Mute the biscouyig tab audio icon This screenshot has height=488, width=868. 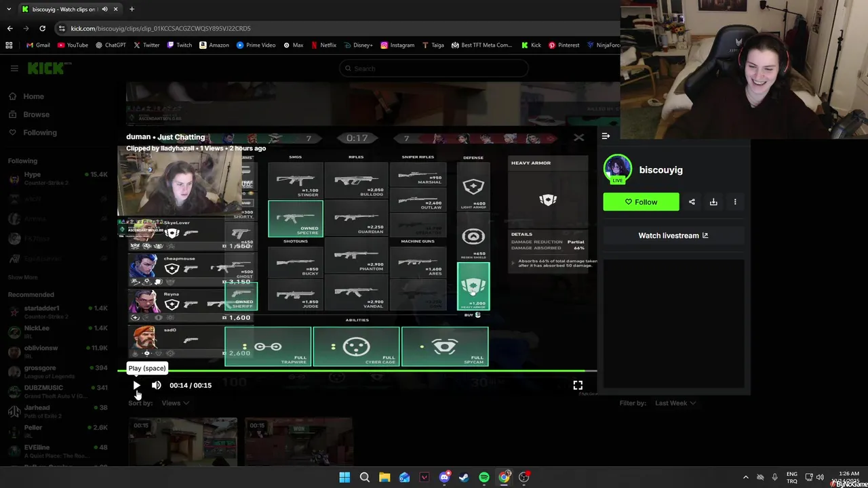(x=104, y=9)
